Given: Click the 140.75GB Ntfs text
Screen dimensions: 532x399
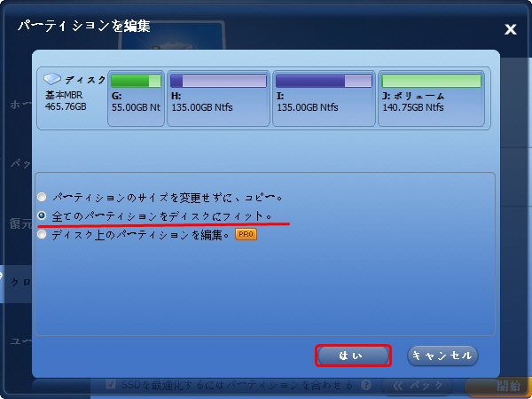Looking at the screenshot, I should pyautogui.click(x=413, y=107).
